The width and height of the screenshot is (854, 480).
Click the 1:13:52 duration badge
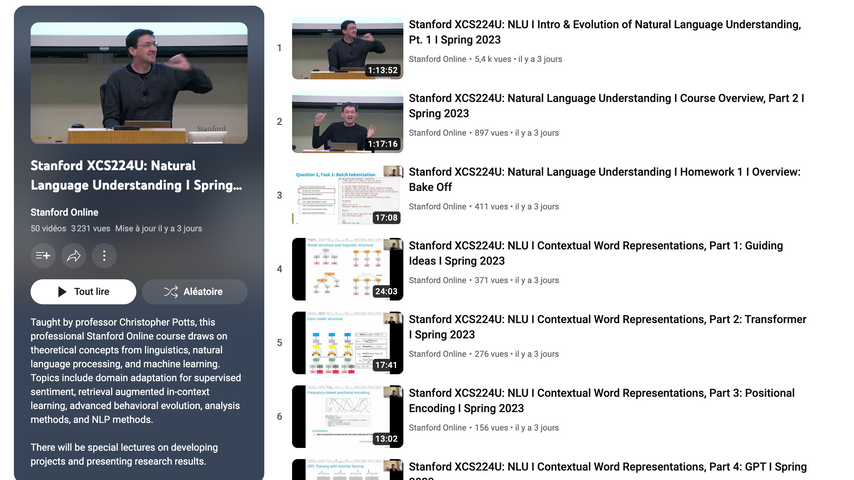point(382,70)
